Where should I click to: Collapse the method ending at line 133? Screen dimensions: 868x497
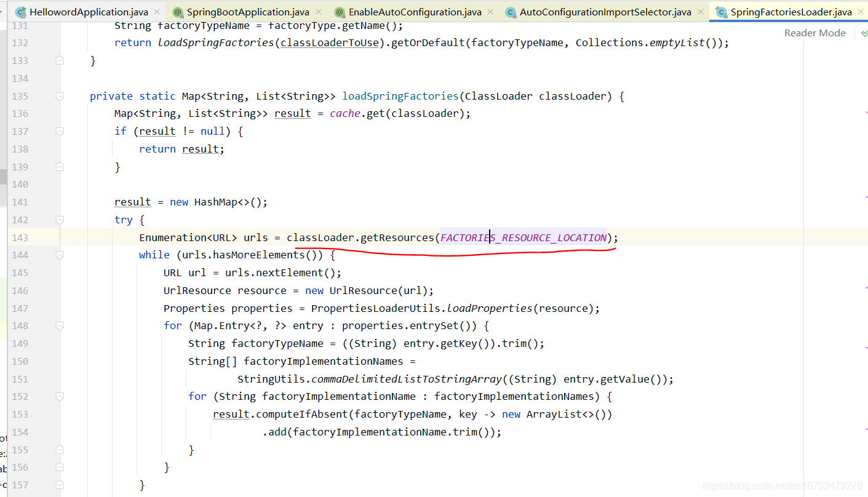point(60,60)
